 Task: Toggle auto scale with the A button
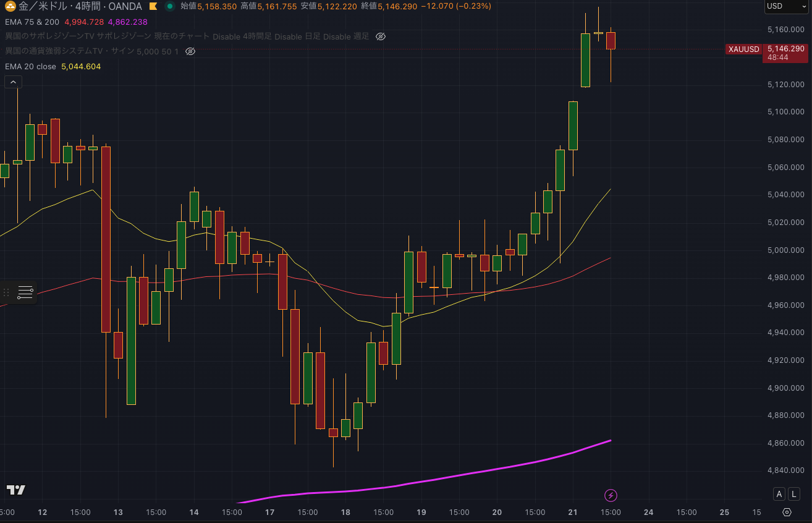point(779,494)
